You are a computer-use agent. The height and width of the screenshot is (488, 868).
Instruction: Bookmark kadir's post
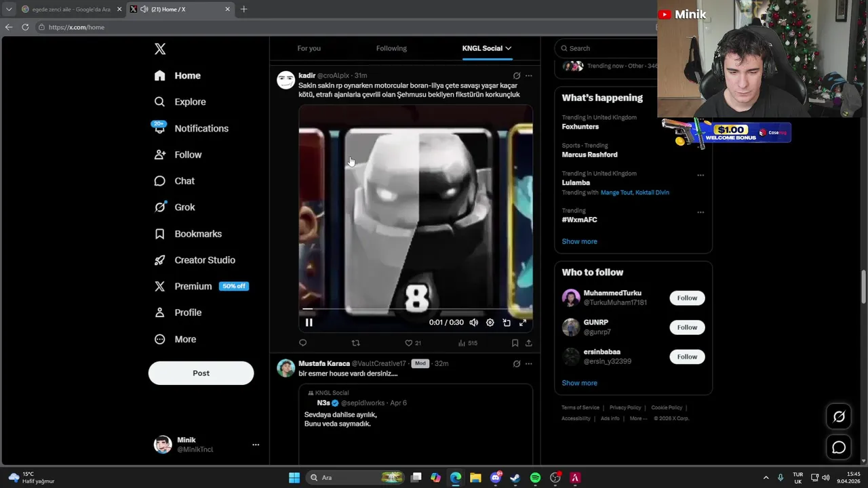[x=515, y=343]
